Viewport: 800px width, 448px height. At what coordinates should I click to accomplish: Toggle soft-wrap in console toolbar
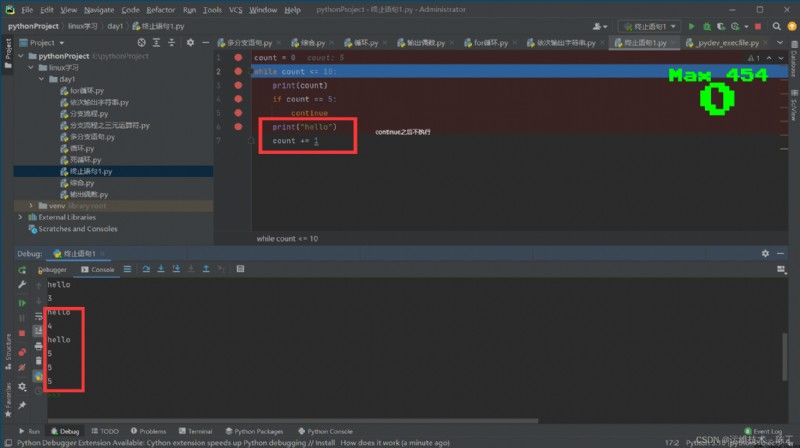tap(38, 316)
